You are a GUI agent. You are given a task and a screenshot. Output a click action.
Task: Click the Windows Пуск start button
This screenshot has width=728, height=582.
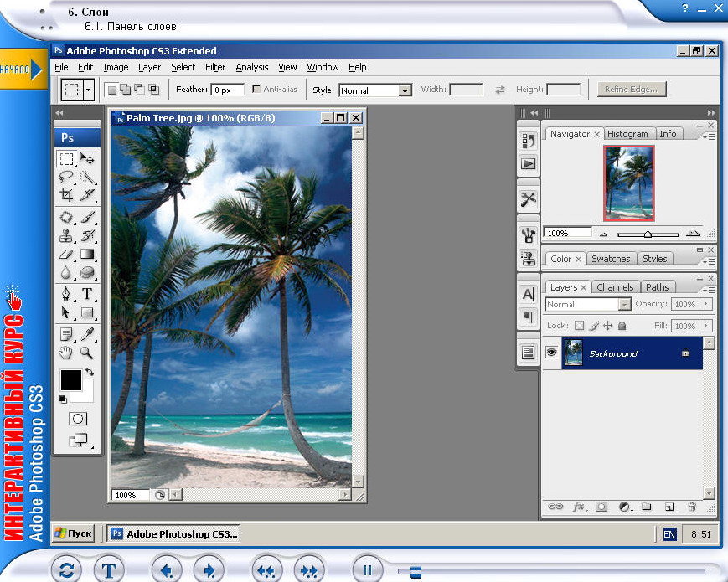(x=73, y=533)
